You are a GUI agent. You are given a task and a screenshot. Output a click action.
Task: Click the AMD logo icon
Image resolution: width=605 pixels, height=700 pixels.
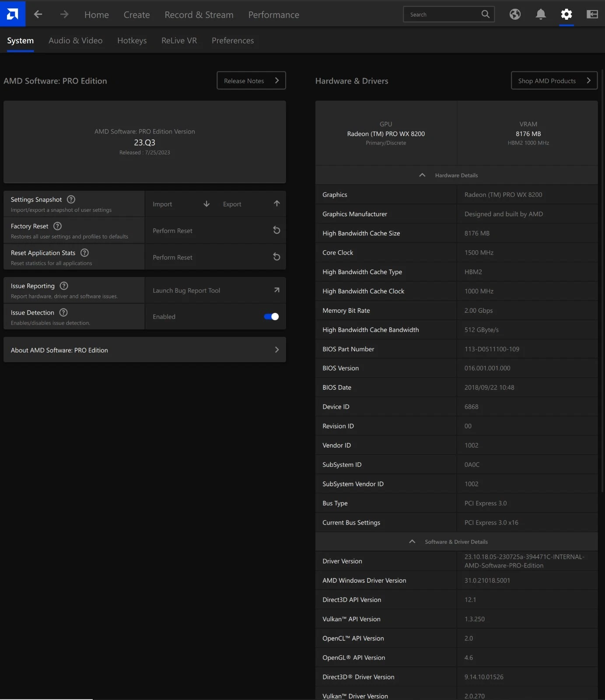tap(13, 14)
